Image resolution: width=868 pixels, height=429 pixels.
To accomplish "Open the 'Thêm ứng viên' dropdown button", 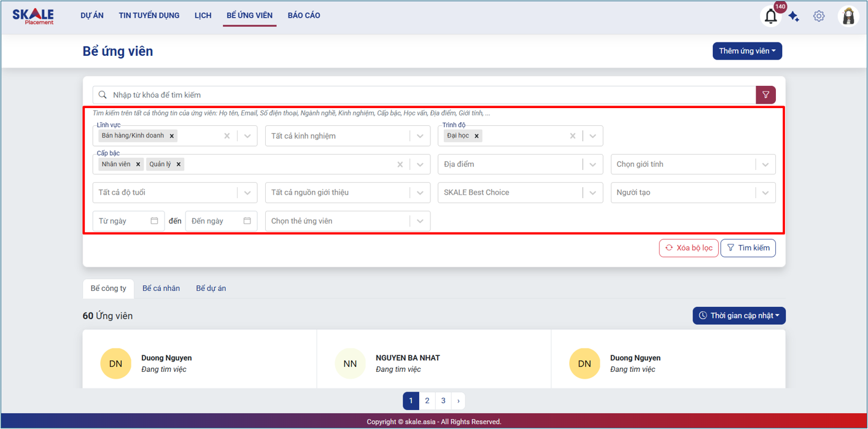I will [x=746, y=51].
